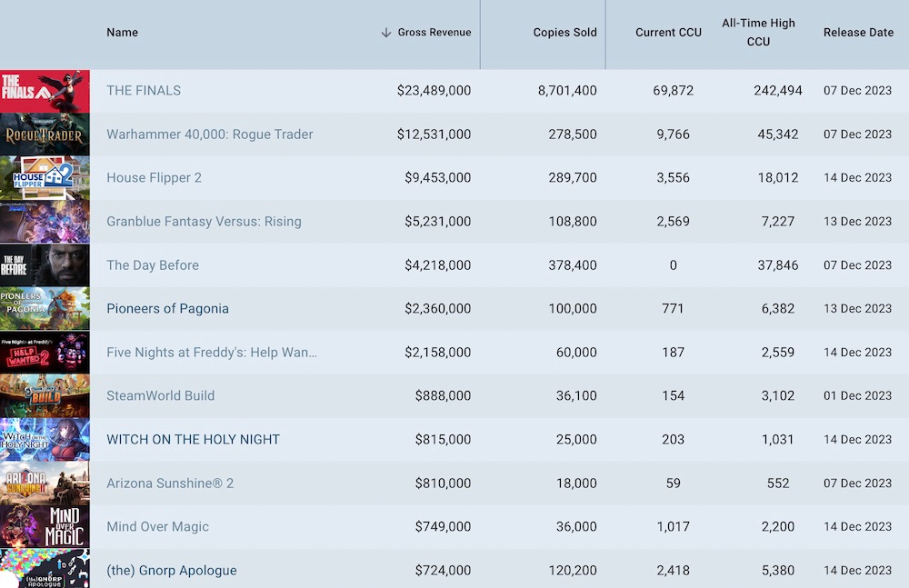Select the $4,218,000 revenue cell
Screen dimensions: 909x588
[438, 265]
